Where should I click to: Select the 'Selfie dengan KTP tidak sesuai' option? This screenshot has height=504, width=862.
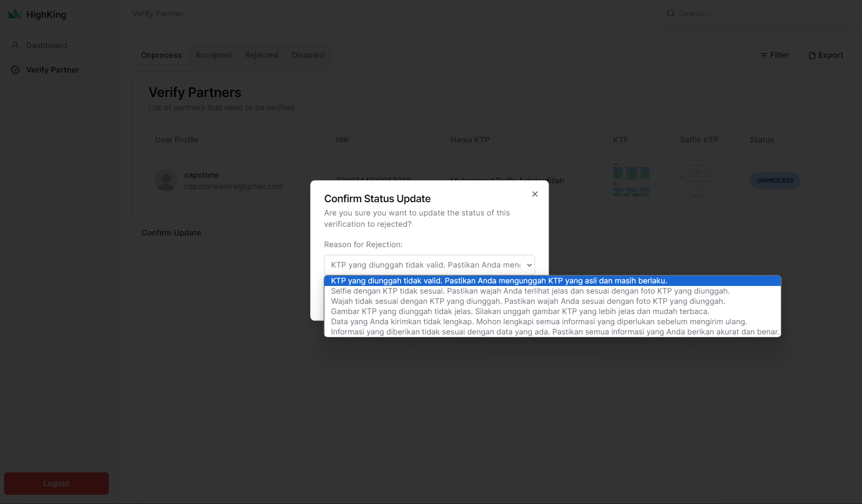pyautogui.click(x=530, y=291)
